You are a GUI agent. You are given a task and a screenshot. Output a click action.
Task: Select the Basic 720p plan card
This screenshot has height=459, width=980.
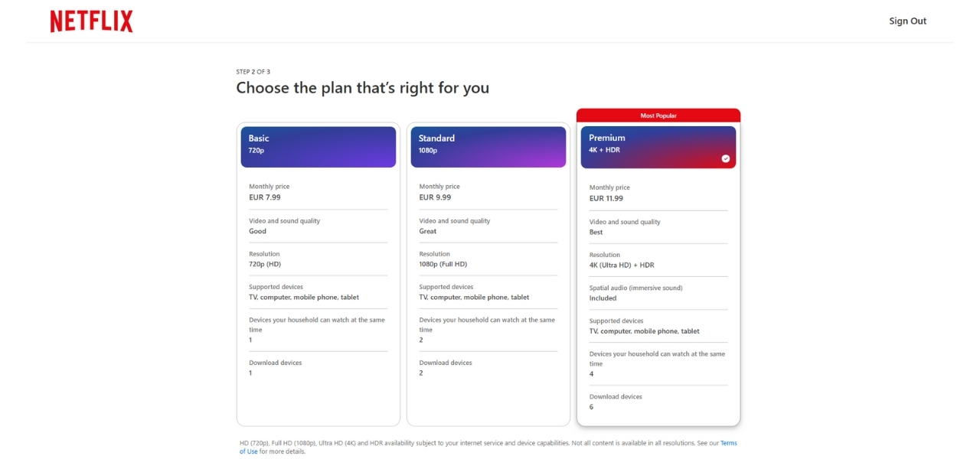(x=318, y=146)
